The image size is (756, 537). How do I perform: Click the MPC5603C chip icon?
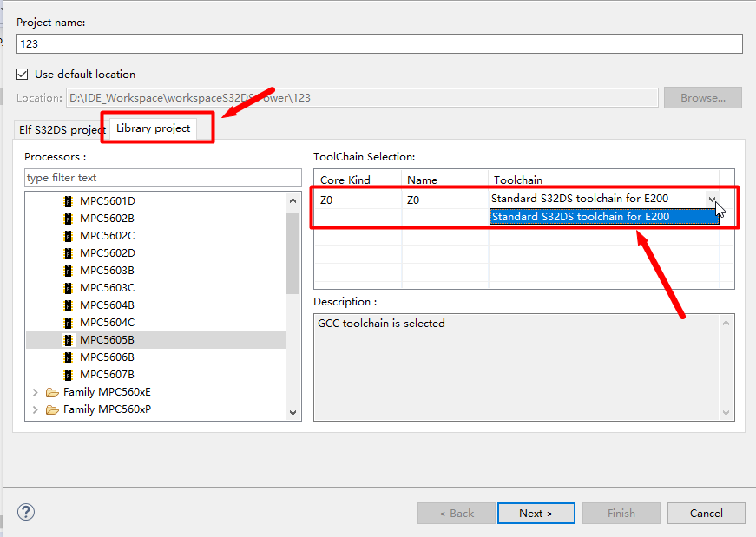pyautogui.click(x=68, y=288)
